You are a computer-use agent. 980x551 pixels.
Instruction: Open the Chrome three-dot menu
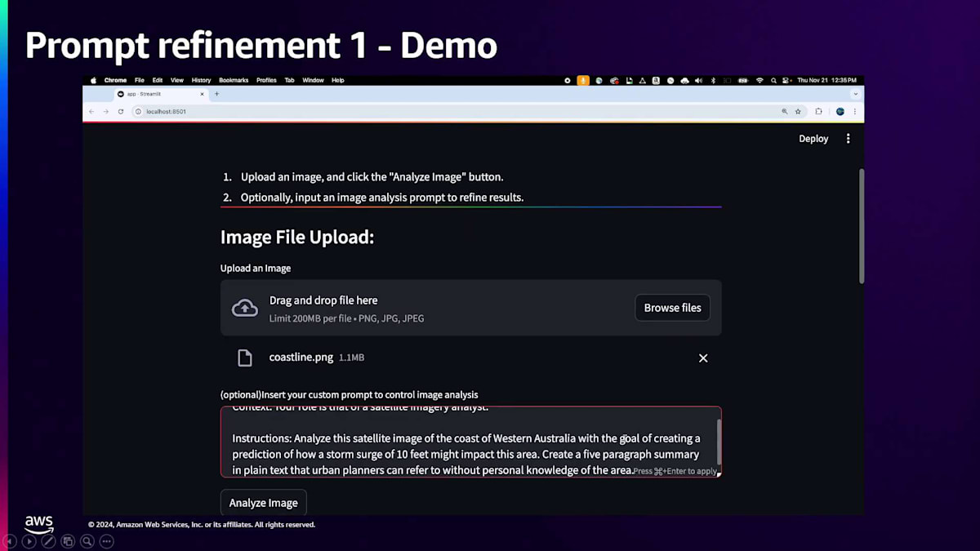(x=855, y=111)
